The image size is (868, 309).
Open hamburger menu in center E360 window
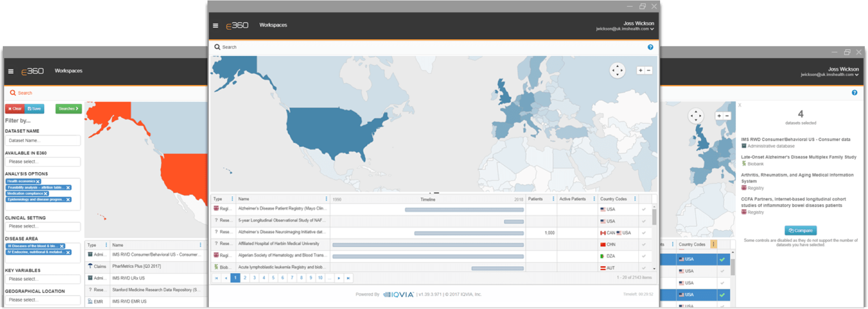pyautogui.click(x=215, y=26)
